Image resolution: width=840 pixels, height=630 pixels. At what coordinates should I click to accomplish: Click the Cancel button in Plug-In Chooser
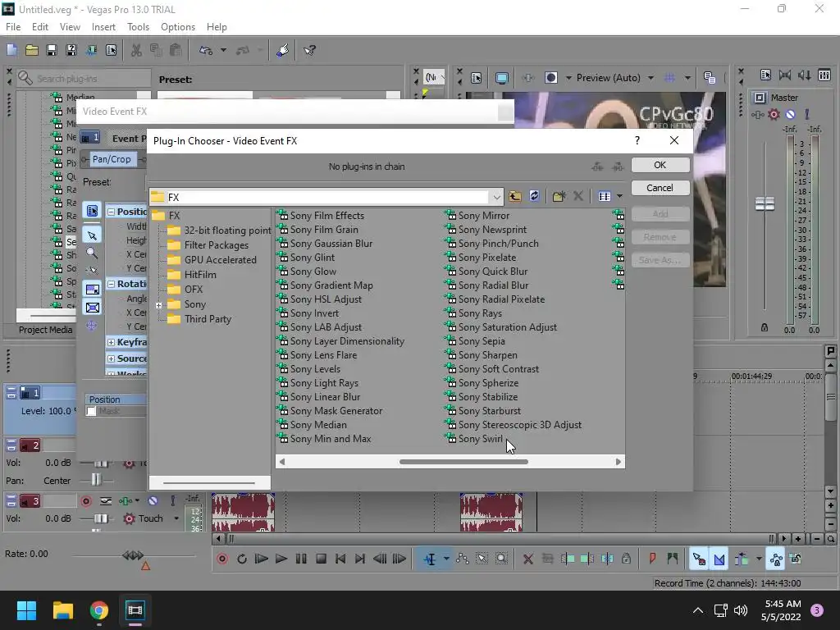[660, 188]
